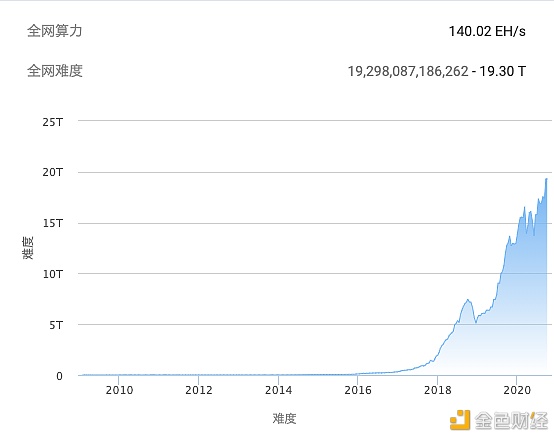The image size is (554, 436).
Task: Click the 全网难度 label
Action: [55, 71]
